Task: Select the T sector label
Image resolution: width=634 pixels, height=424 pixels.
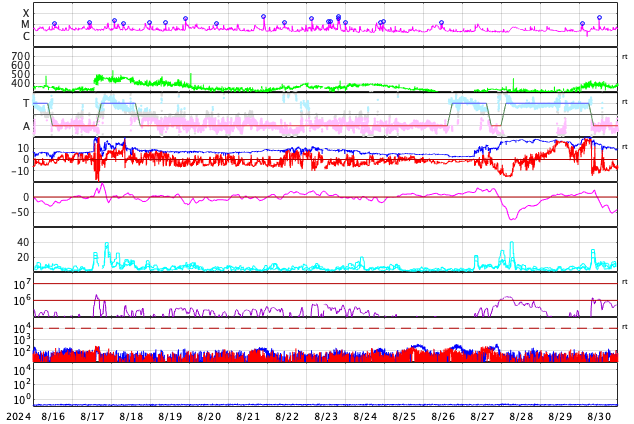Action: (26, 103)
